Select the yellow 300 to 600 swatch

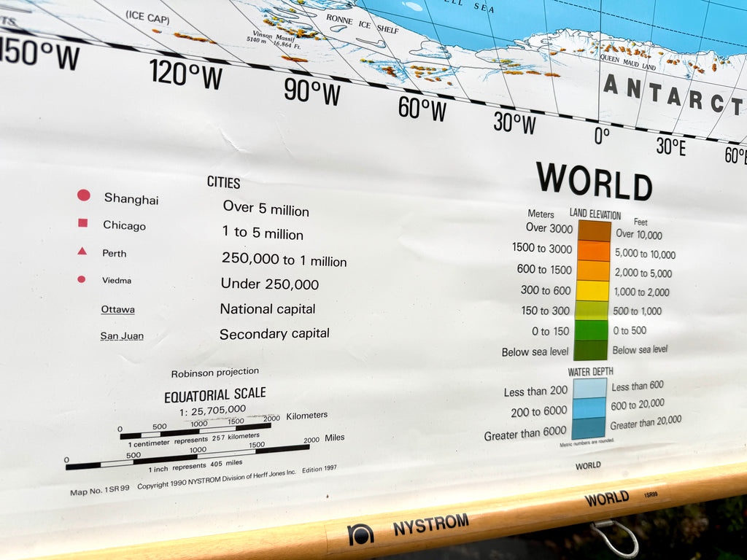pos(592,291)
